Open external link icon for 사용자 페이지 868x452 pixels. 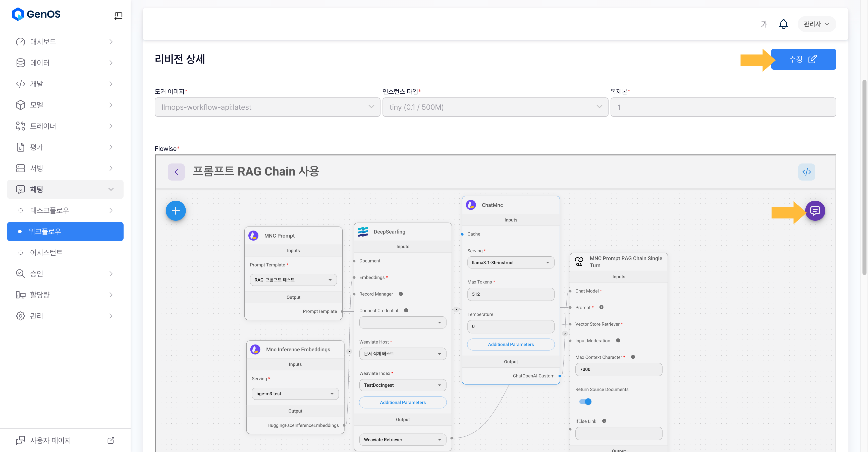coord(111,440)
